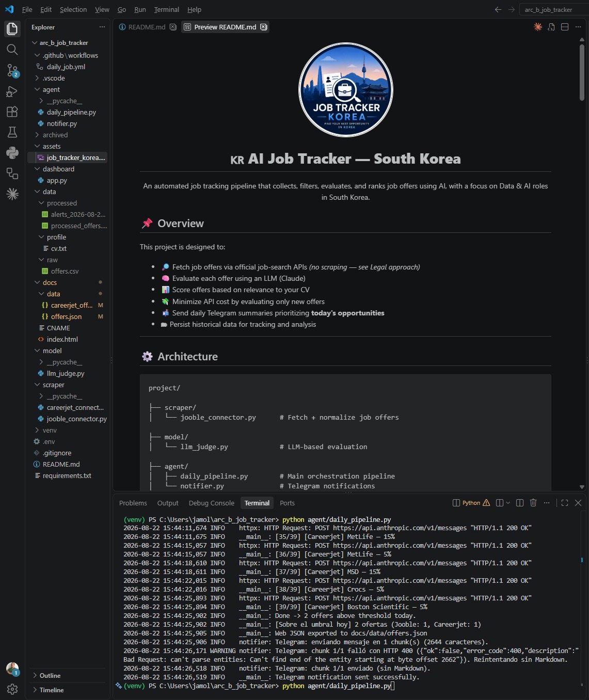This screenshot has height=700, width=589.
Task: Click the VS Code logo icon
Action: tap(9, 9)
